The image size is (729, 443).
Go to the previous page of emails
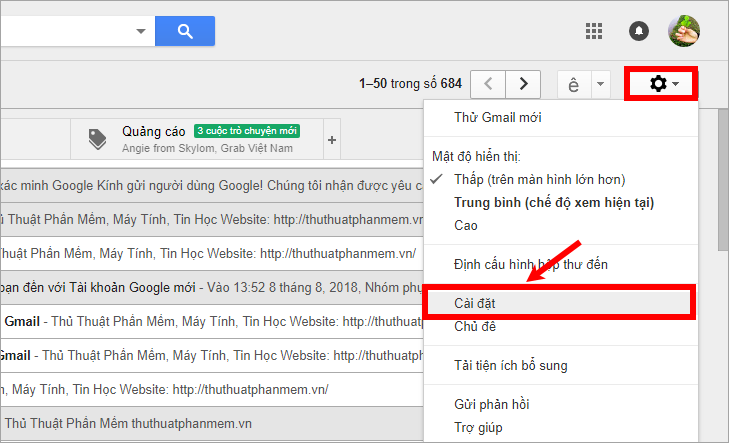[488, 84]
